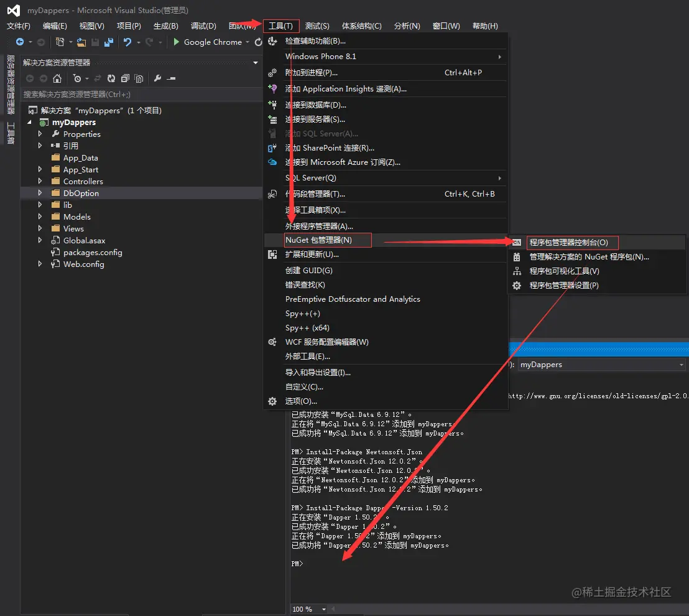Open Properties with the wrench icon

158,78
